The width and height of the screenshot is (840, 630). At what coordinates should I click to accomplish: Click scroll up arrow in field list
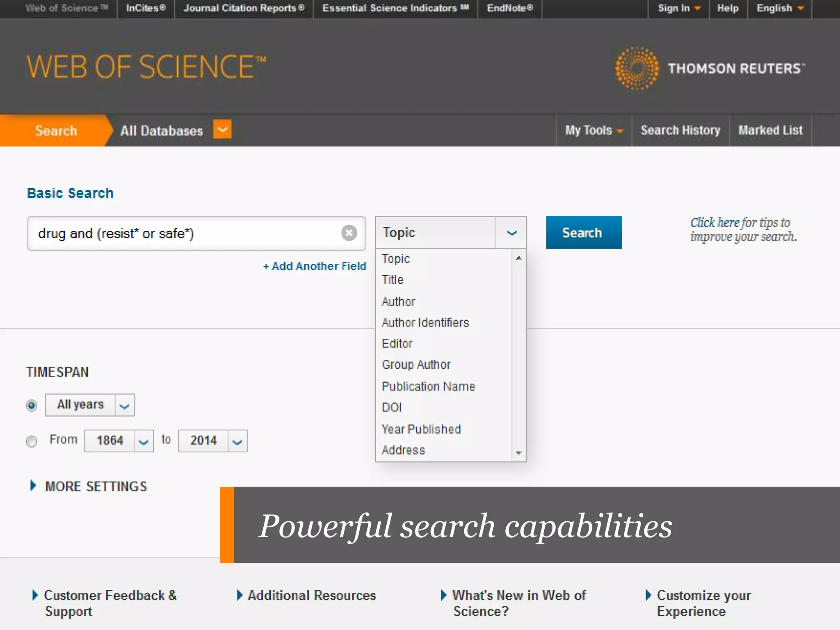point(519,258)
